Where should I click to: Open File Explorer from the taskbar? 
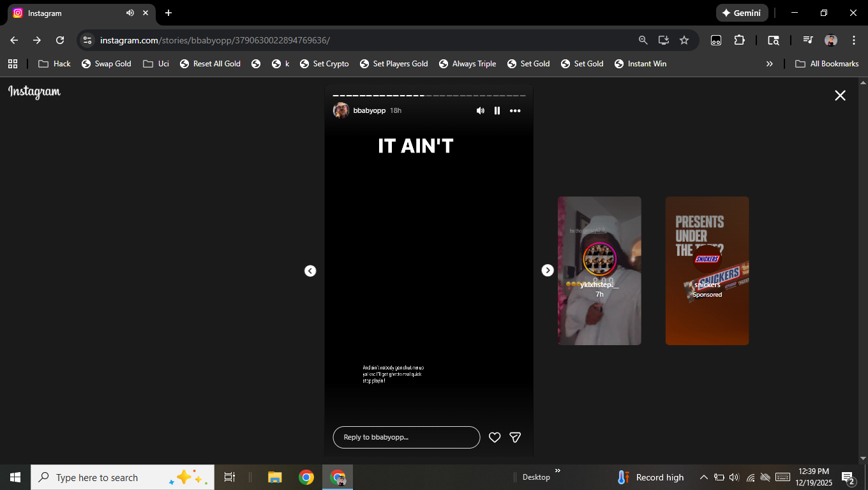click(x=275, y=477)
